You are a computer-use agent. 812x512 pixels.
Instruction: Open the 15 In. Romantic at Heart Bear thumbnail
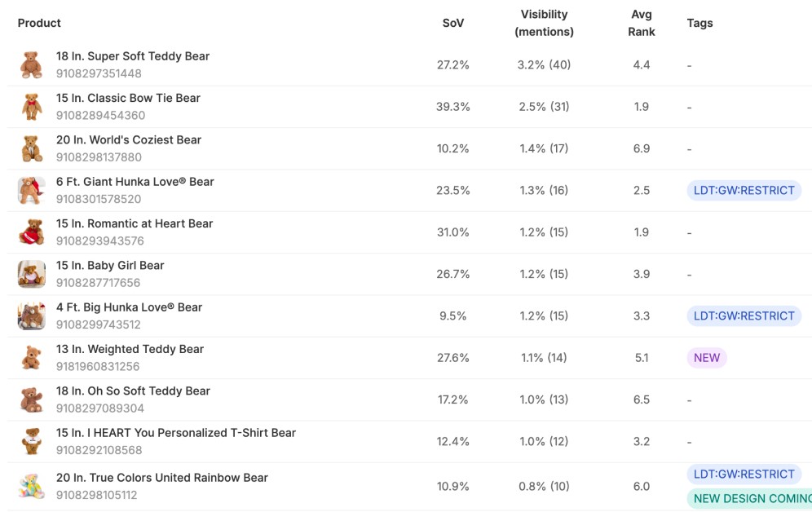tap(32, 232)
